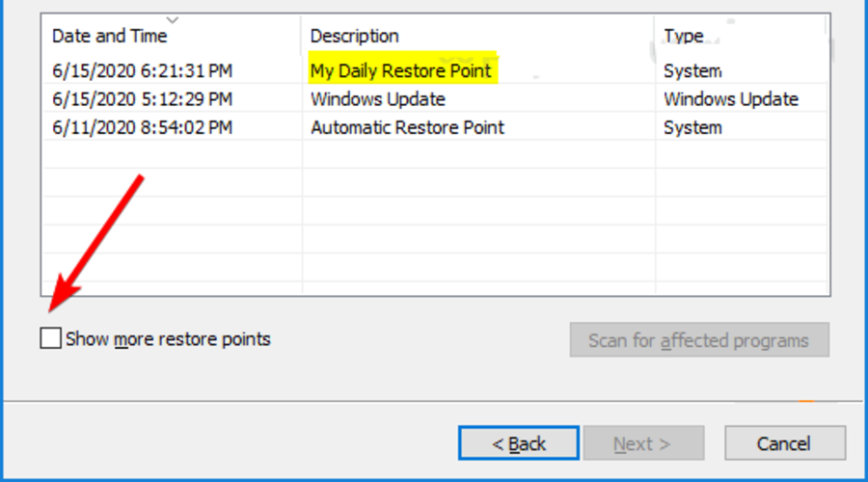Click date 6/15/2020 6:21:31 PM
The height and width of the screenshot is (482, 868).
click(x=143, y=70)
